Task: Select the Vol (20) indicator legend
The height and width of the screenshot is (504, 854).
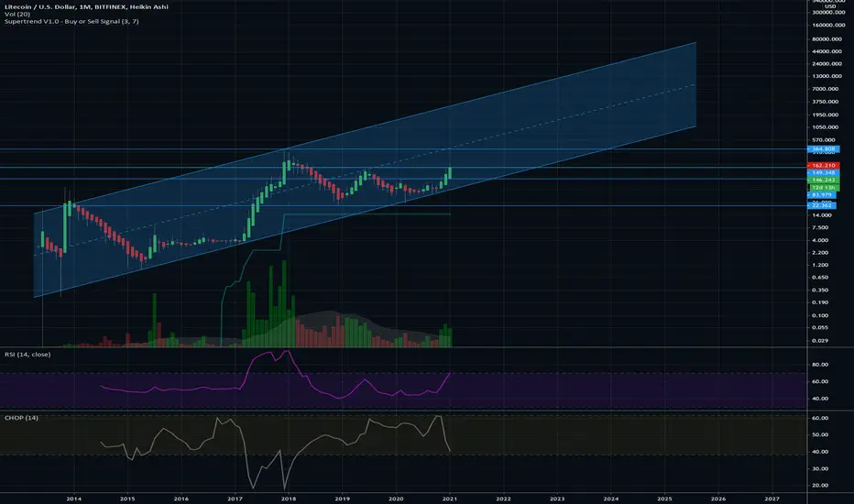Action: (x=16, y=14)
